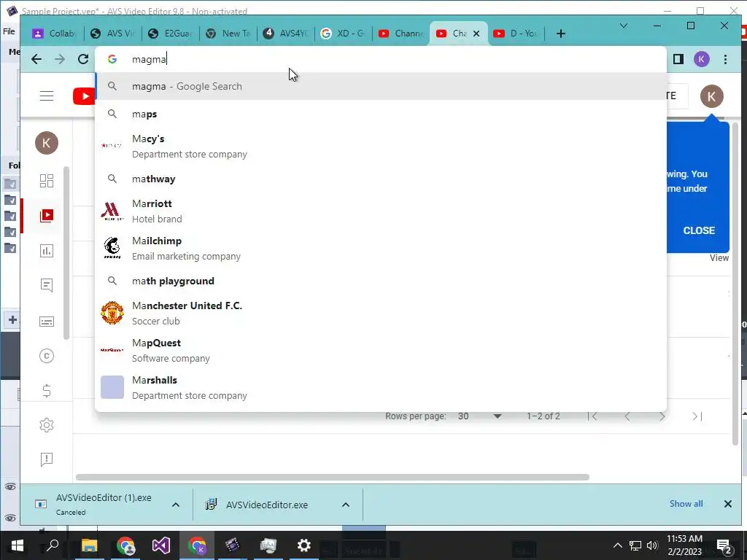Screen dimensions: 747x560
Task: Go to the previous page of rows
Action: point(627,416)
